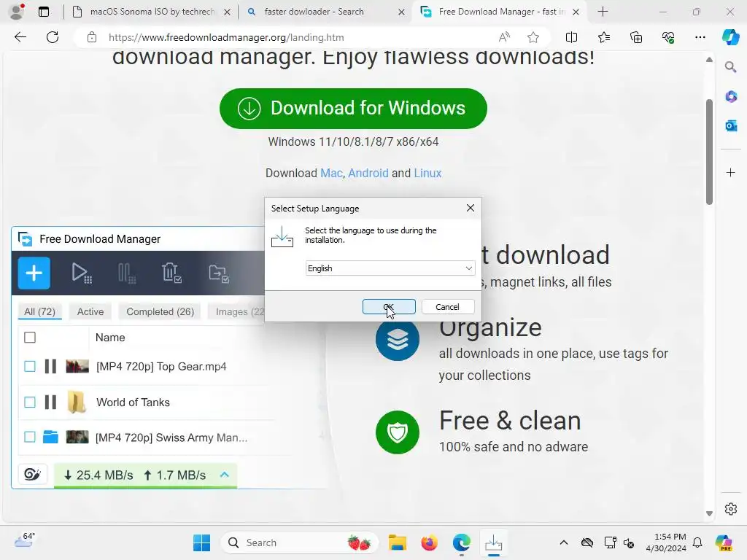Open the English language dropdown
Viewport: 747px width, 560px height.
(x=390, y=268)
